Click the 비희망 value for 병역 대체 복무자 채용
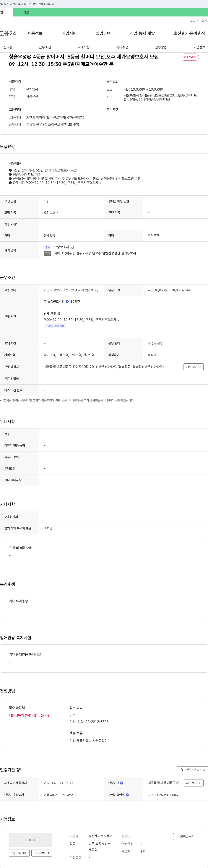This screenshot has height=868, width=208. pyautogui.click(x=48, y=528)
